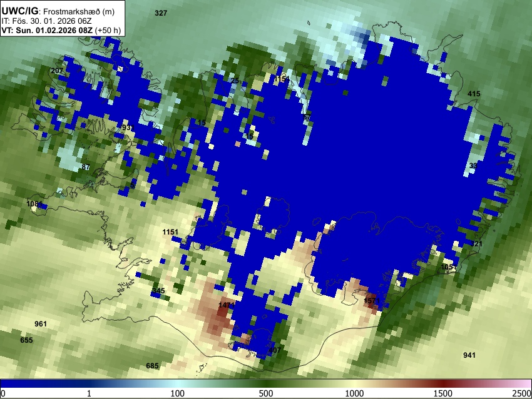532x399 pixels.
Task: Click the 1500 tick label on the legend
Action: 443,393
